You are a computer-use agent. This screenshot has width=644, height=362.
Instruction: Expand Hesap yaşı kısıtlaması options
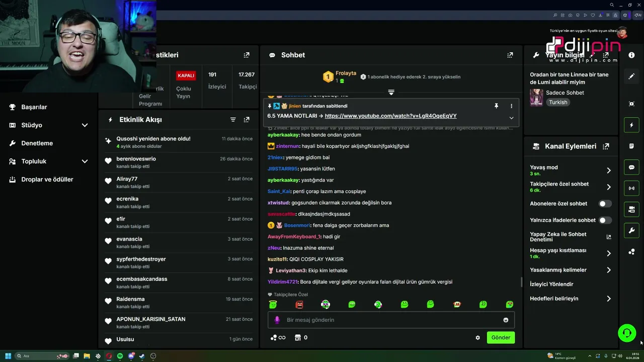[608, 253]
